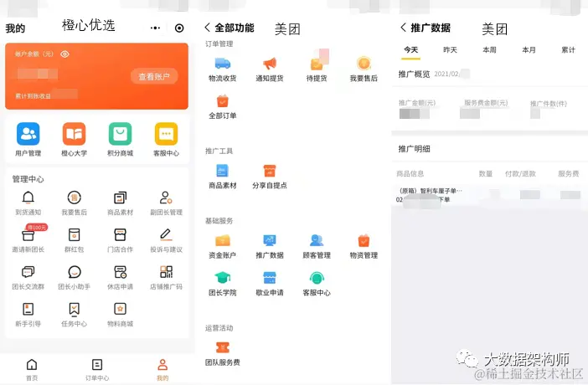Open 顾客管理 icon
This screenshot has width=588, height=385.
[317, 240]
